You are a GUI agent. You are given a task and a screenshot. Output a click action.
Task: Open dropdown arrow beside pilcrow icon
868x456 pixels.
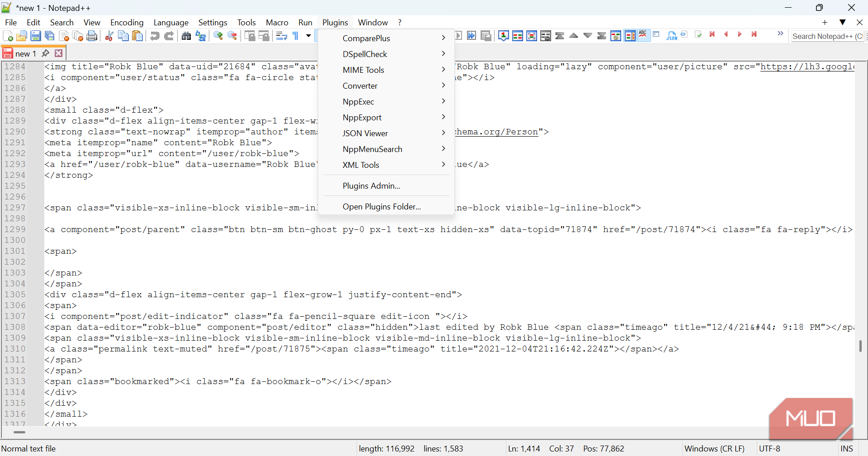tap(308, 36)
